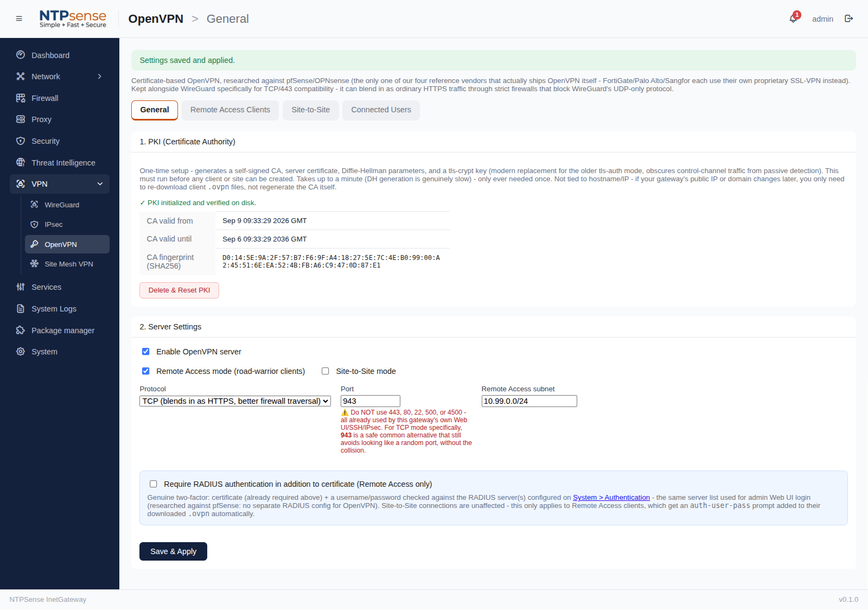
Task: Click the Threat Intelligence globe icon
Action: pyautogui.click(x=21, y=162)
